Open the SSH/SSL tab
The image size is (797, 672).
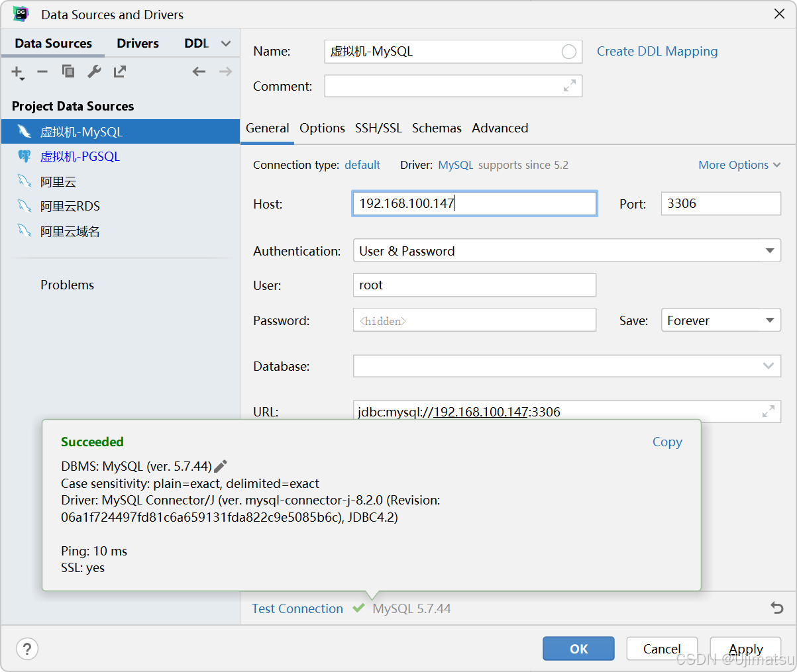(378, 128)
